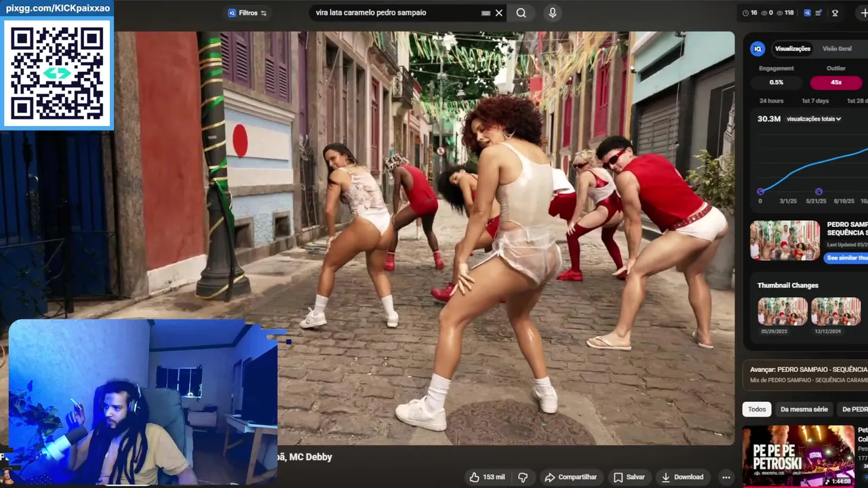The width and height of the screenshot is (868, 488).
Task: Click the plus create icon at top right
Action: pos(863,13)
